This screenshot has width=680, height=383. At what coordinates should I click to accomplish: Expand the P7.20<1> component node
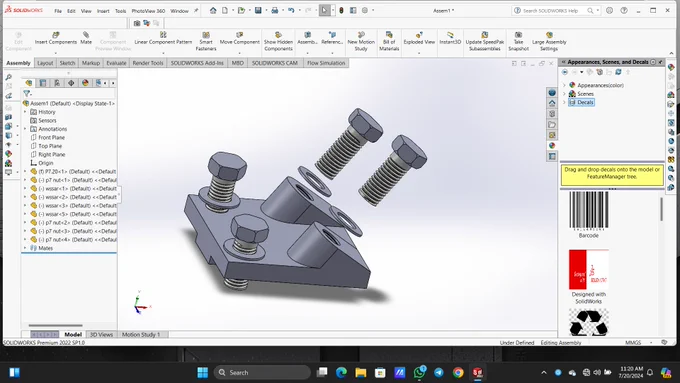pos(25,171)
